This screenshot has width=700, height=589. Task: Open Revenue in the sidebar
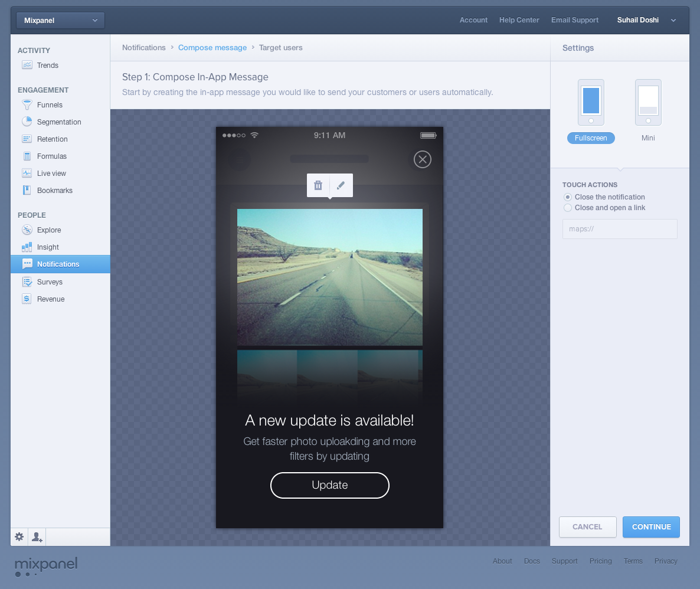51,299
